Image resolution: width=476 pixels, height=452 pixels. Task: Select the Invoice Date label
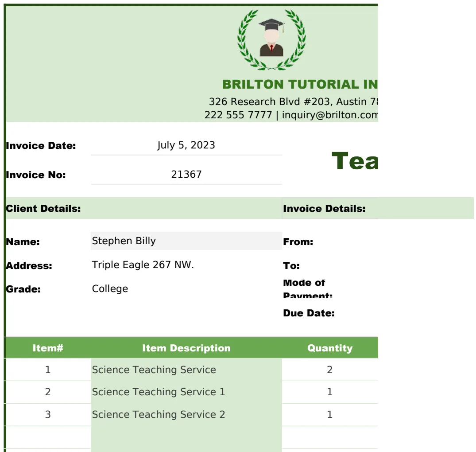pyautogui.click(x=41, y=146)
